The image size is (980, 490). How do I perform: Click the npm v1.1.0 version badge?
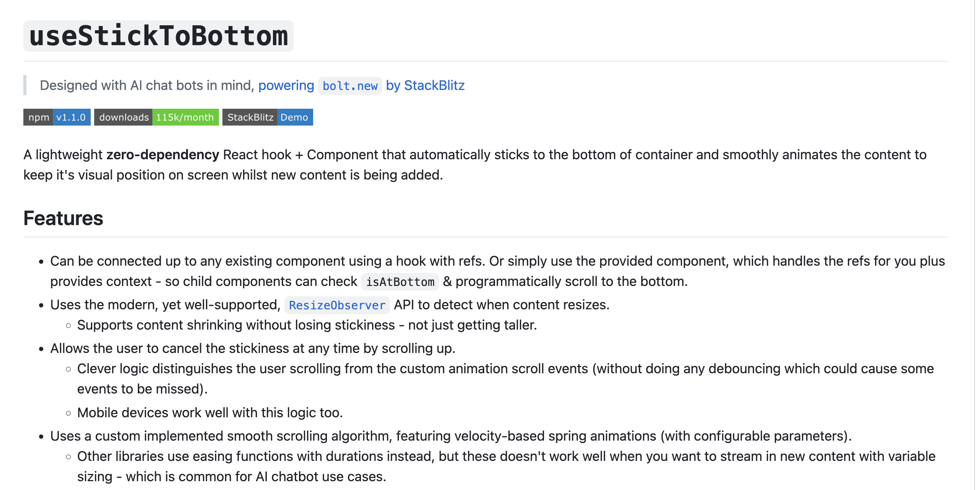[x=57, y=117]
